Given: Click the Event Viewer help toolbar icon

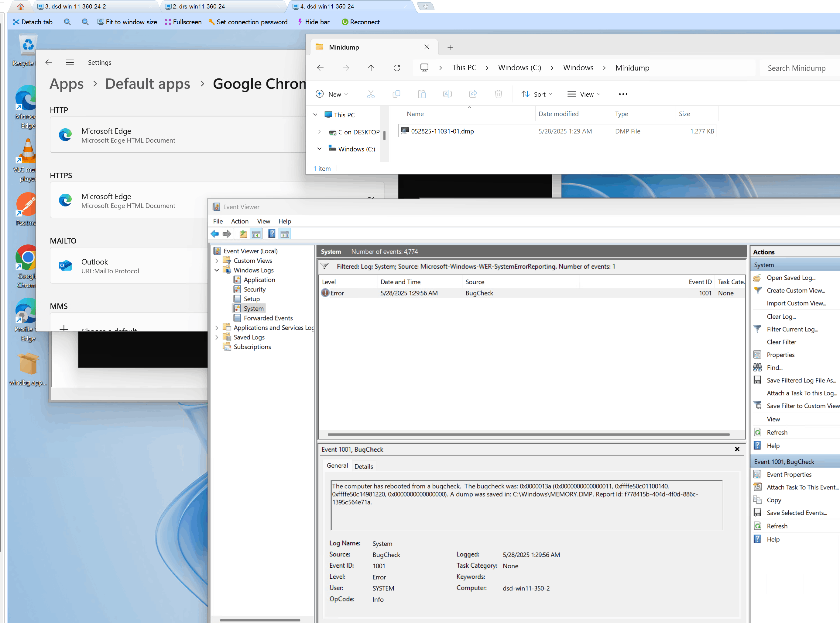Looking at the screenshot, I should (271, 234).
